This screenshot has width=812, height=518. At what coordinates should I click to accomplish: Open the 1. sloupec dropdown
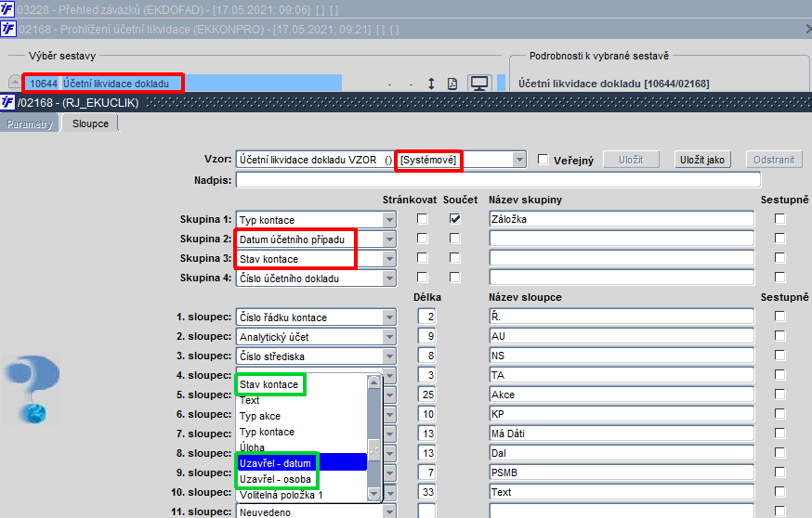pyautogui.click(x=389, y=317)
